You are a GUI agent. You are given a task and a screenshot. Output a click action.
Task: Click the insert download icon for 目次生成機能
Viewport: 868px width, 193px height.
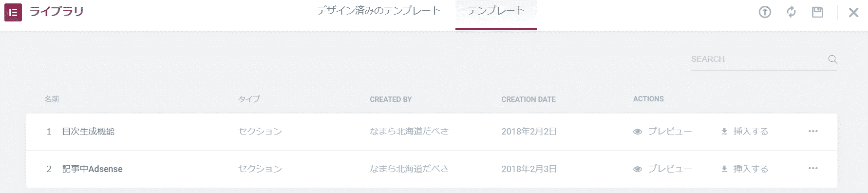tap(724, 131)
